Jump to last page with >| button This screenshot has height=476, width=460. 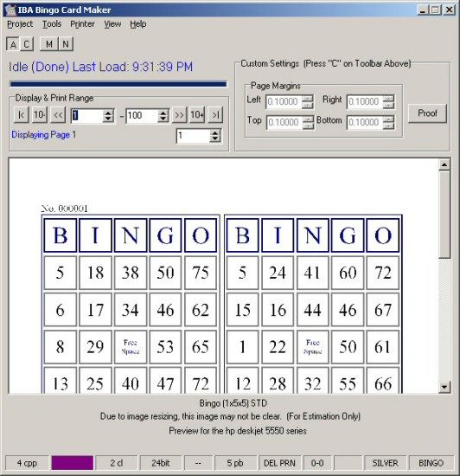point(215,115)
